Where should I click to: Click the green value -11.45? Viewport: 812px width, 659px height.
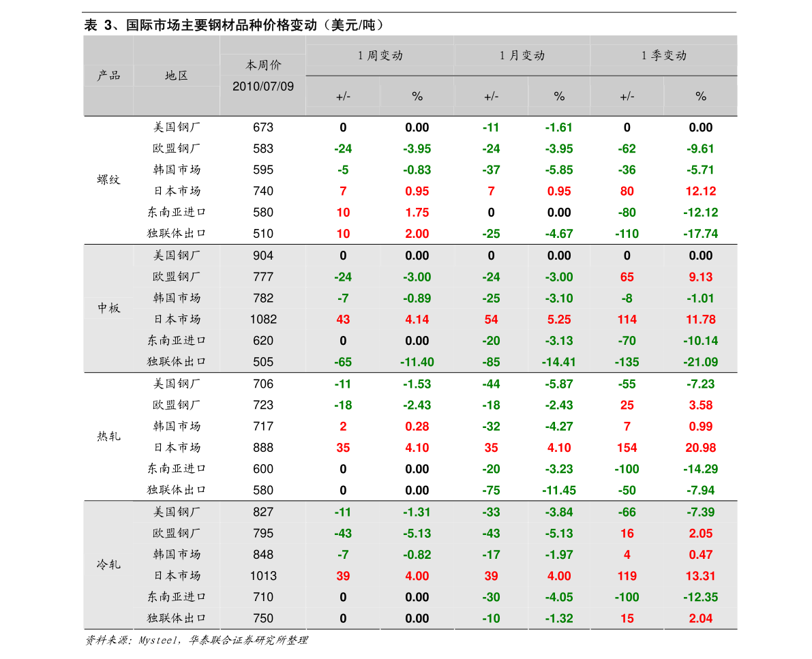pos(559,490)
